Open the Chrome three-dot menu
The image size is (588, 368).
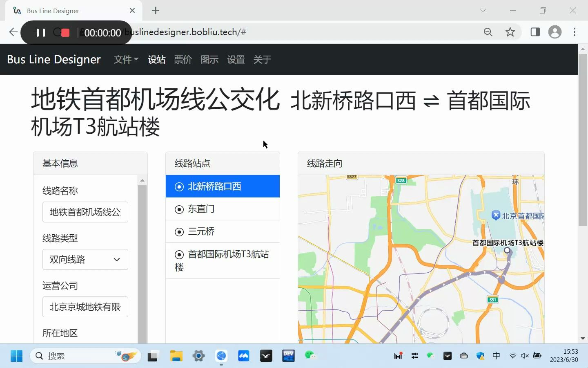(x=575, y=32)
